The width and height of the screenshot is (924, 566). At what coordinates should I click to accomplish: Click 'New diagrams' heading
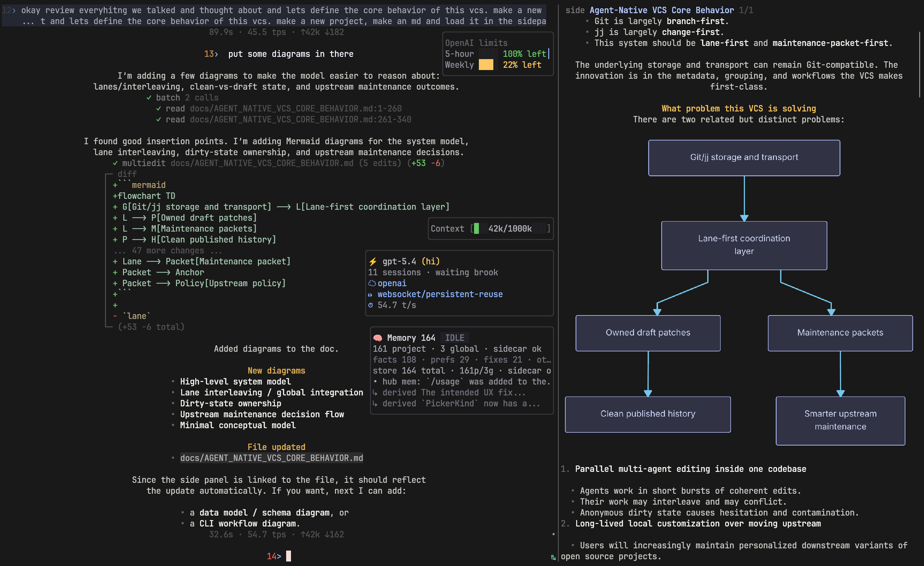click(x=277, y=371)
